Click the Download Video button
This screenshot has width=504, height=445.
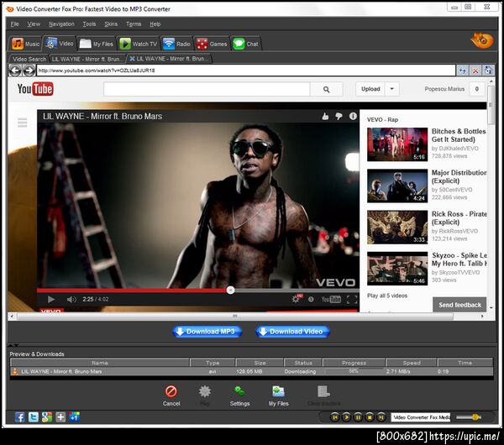(293, 332)
